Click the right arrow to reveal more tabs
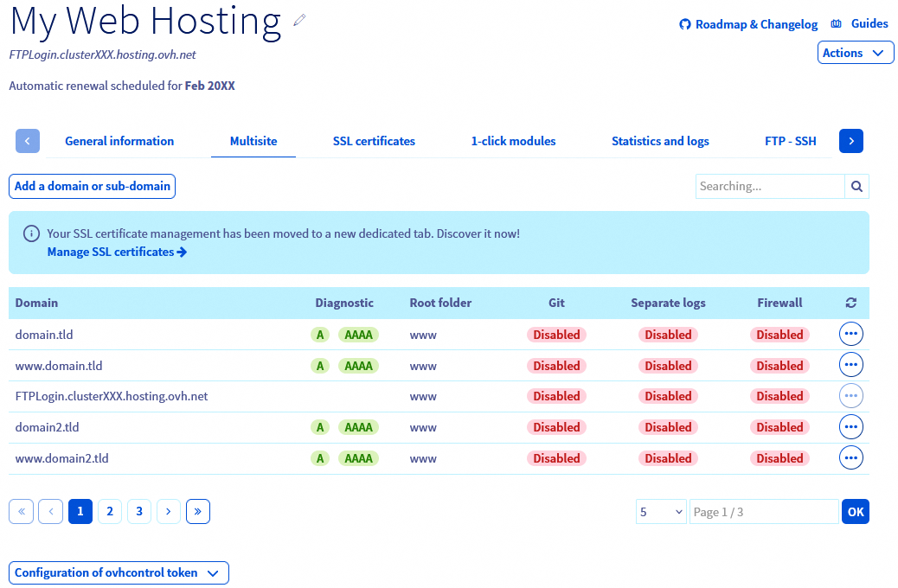Screen dimensions: 898x588 [x=850, y=140]
